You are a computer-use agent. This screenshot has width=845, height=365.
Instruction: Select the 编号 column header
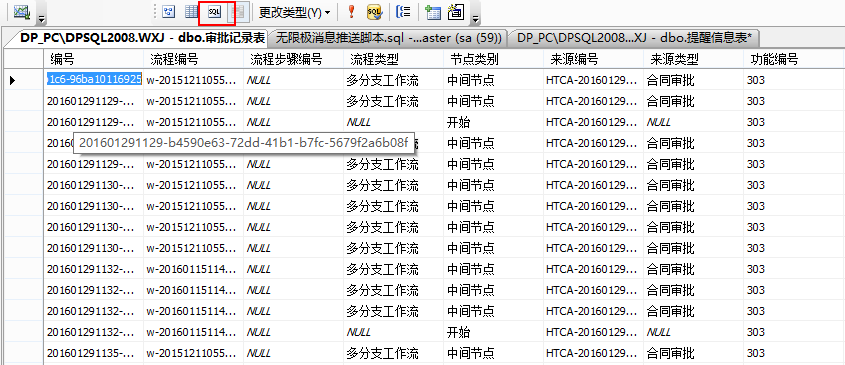(x=93, y=59)
